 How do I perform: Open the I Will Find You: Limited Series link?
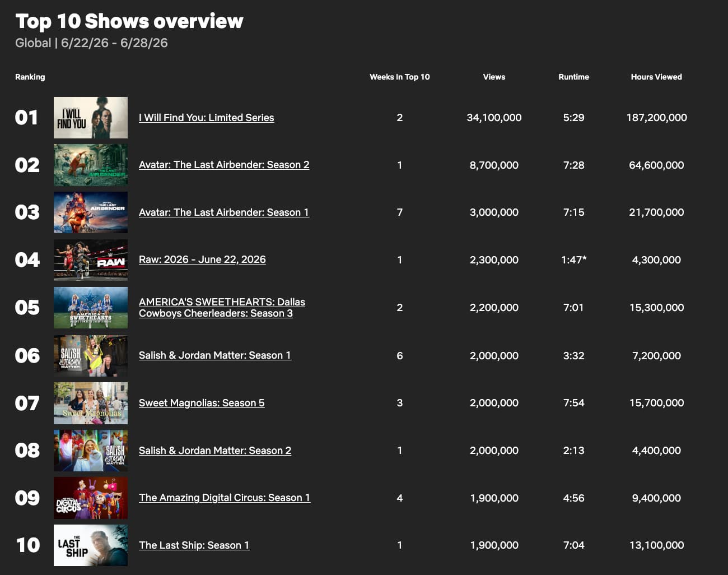click(206, 118)
